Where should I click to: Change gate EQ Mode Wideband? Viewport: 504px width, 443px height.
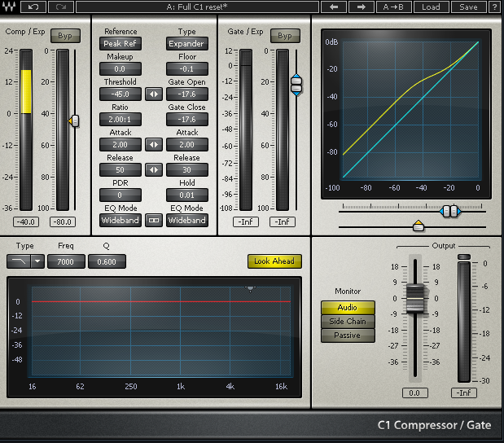[x=187, y=221]
